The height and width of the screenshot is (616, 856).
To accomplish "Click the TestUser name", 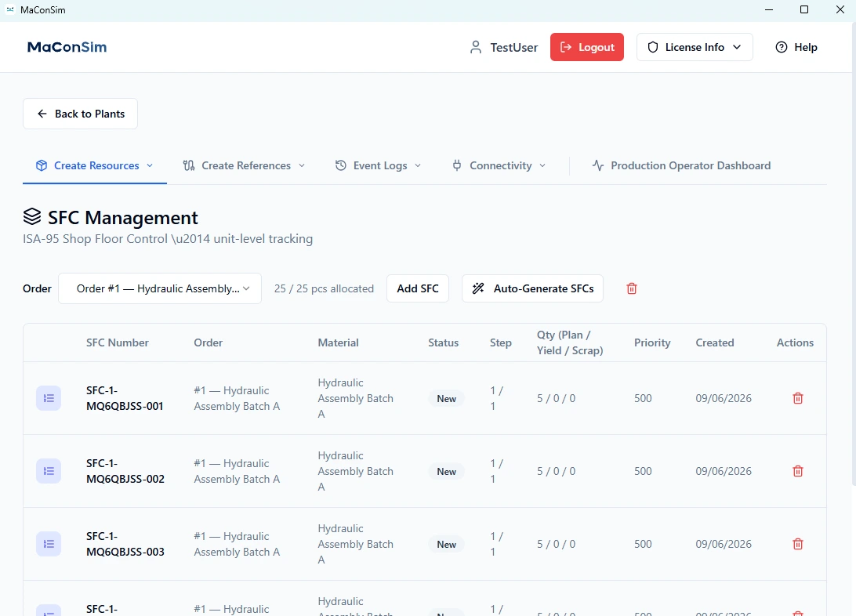I will pyautogui.click(x=513, y=48).
